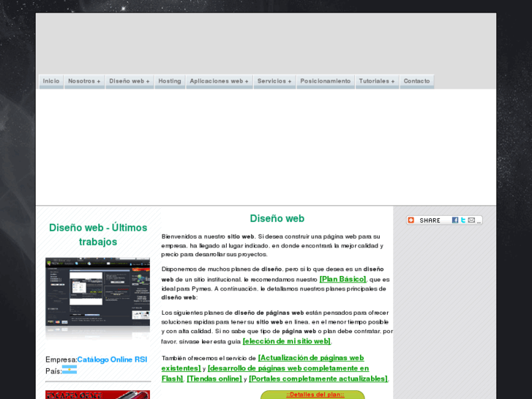Click the Diseño web main heading
This screenshot has width=532, height=399.
click(277, 218)
